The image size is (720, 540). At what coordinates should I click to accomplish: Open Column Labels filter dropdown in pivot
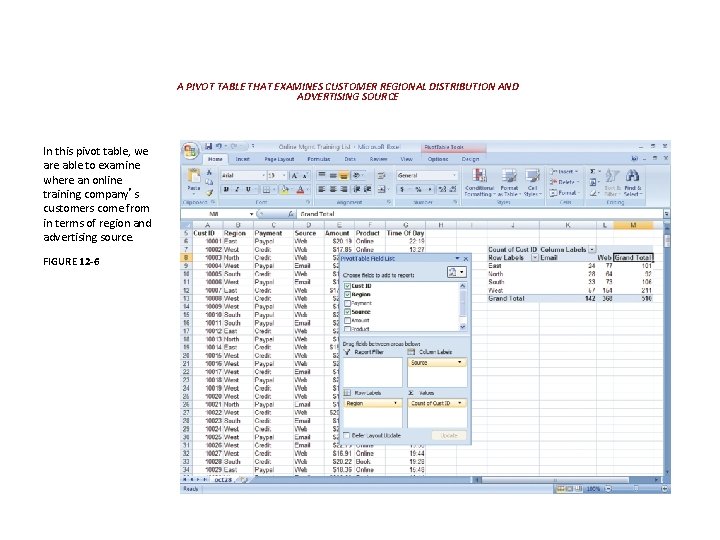pyautogui.click(x=592, y=249)
